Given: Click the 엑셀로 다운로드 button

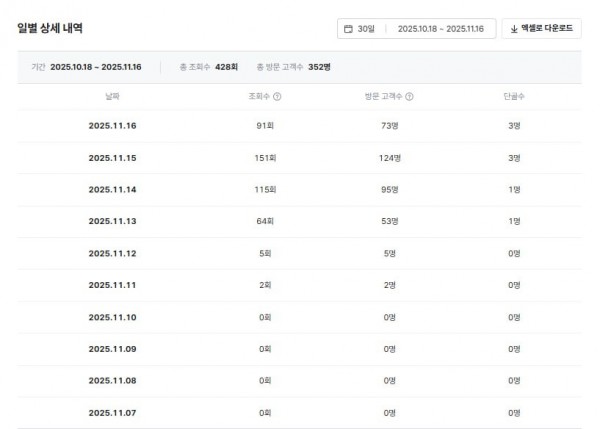Looking at the screenshot, I should 540,29.
